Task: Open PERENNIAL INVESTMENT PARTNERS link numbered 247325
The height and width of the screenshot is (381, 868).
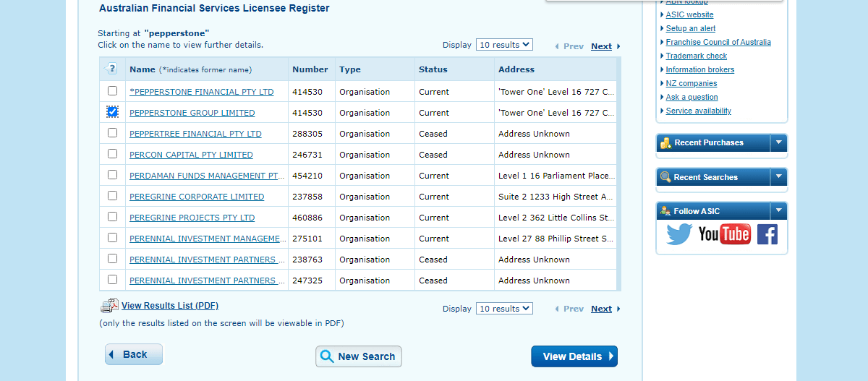Action: coord(207,281)
